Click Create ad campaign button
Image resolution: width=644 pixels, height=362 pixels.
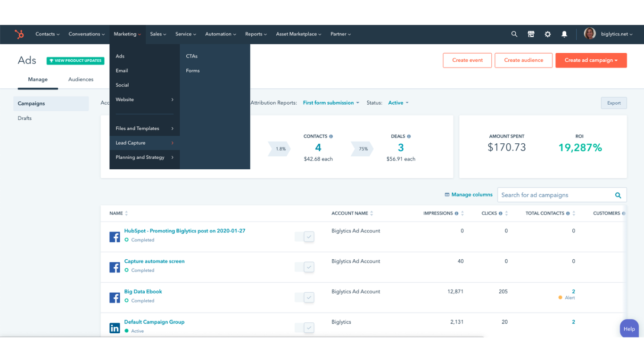click(x=591, y=60)
